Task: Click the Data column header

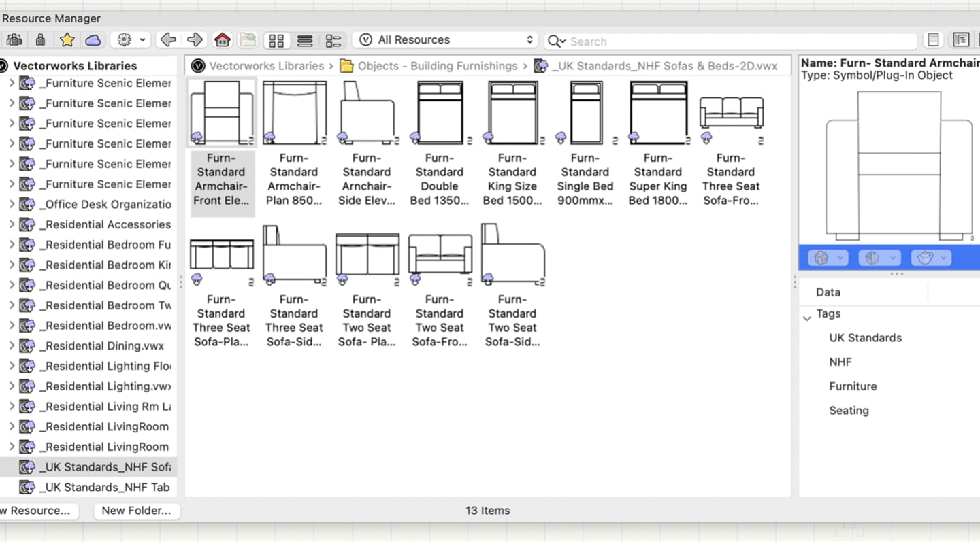Action: tap(828, 292)
